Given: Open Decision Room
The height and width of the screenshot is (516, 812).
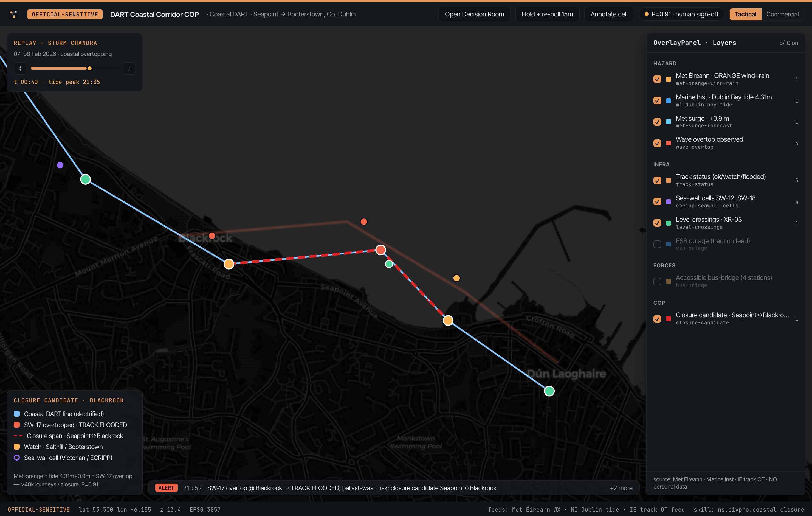Looking at the screenshot, I should pos(474,14).
